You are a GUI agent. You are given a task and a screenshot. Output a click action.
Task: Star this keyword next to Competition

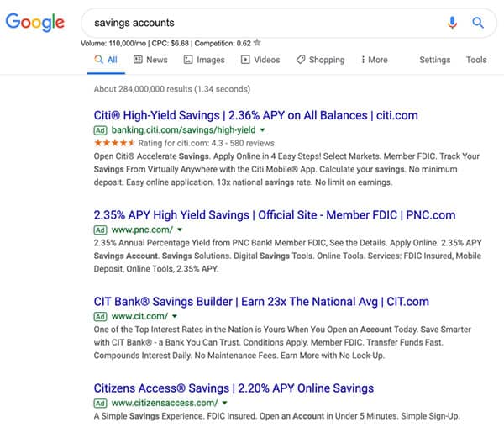[257, 42]
